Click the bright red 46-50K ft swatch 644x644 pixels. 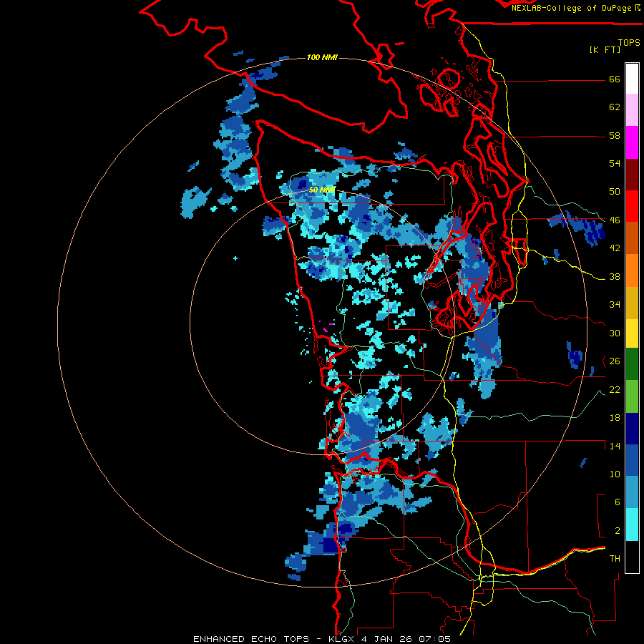click(x=632, y=206)
